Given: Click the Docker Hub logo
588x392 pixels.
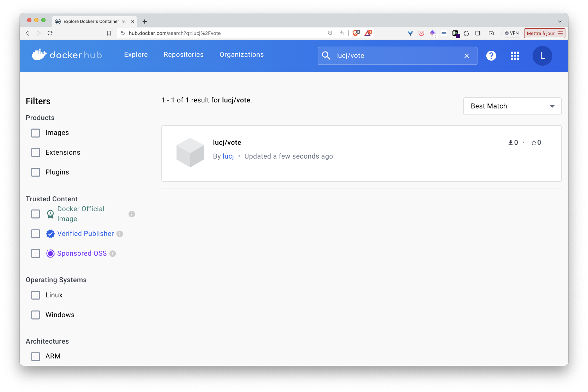Looking at the screenshot, I should tap(66, 55).
